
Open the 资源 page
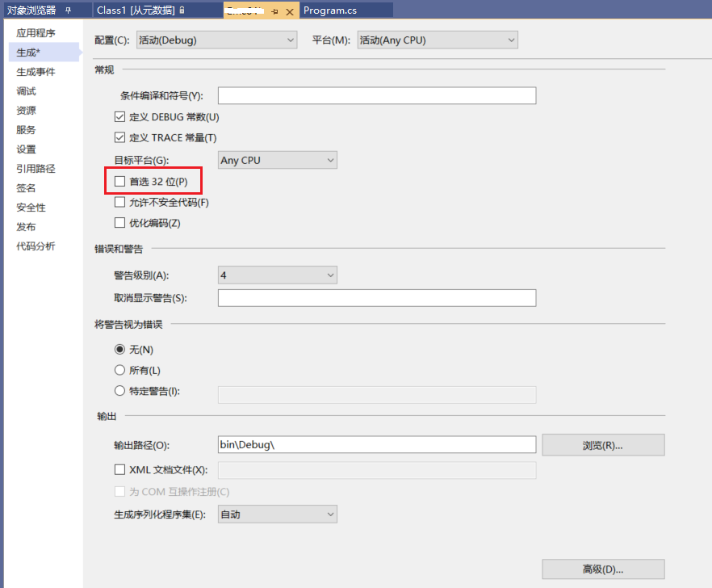coord(27,111)
